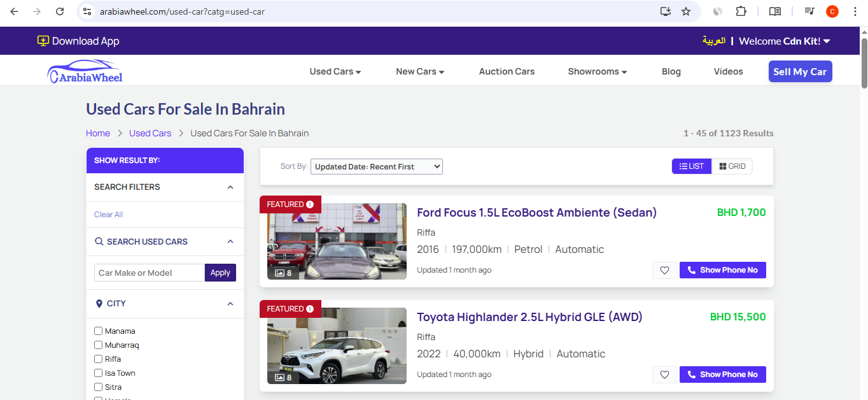The width and height of the screenshot is (868, 400).
Task: Bookmark this page with star icon
Action: [685, 11]
